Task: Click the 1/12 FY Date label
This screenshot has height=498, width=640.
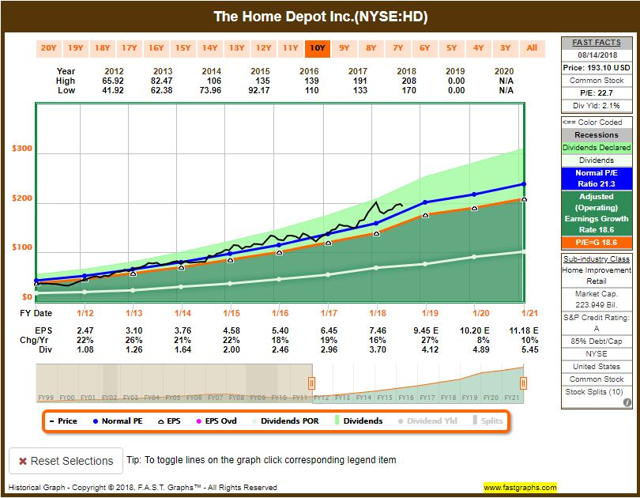Action: [x=85, y=313]
